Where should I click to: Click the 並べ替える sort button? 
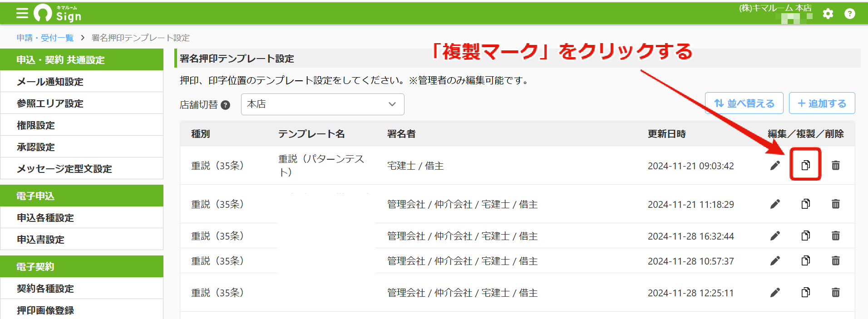[745, 103]
